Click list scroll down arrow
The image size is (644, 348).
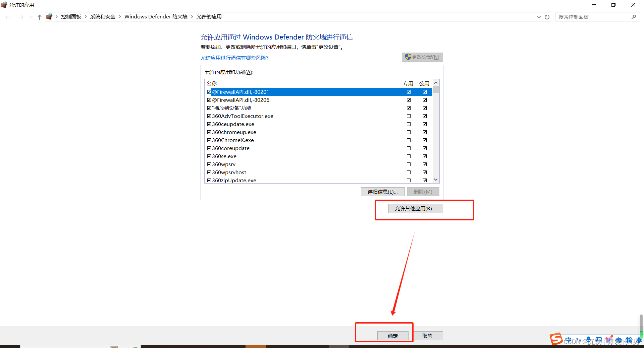pyautogui.click(x=436, y=180)
